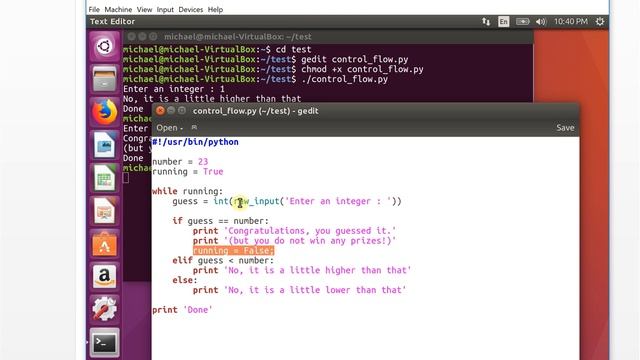Open LibreOffice Calc launcher icon
Image resolution: width=640 pixels, height=360 pixels.
pyautogui.click(x=104, y=178)
